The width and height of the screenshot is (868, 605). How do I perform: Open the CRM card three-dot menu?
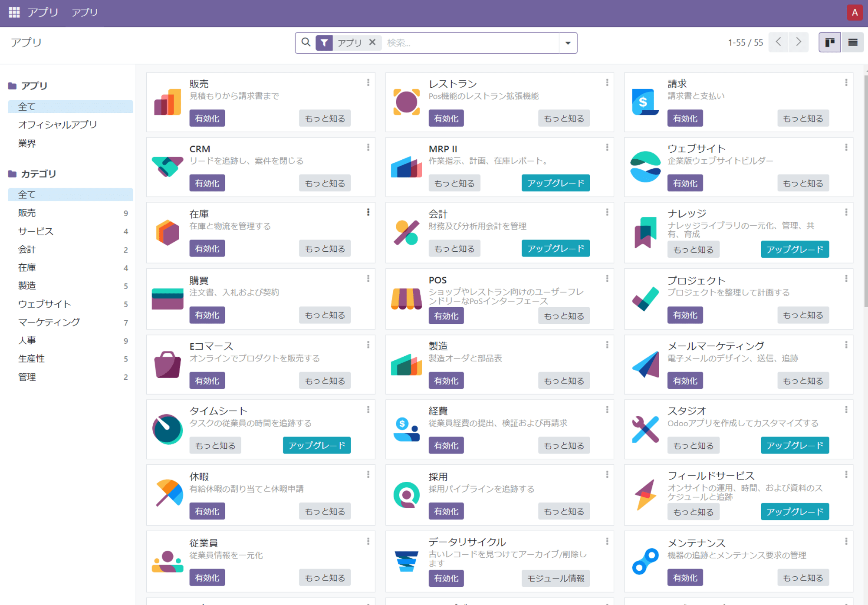pyautogui.click(x=368, y=148)
